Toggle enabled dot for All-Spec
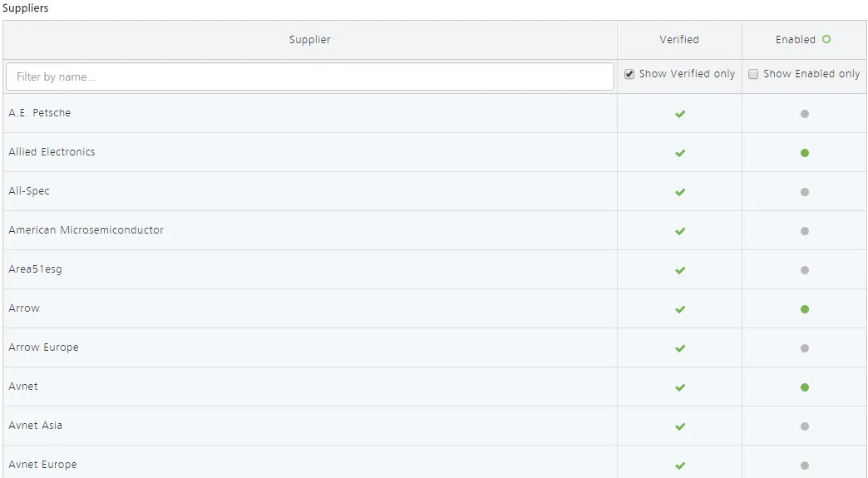 805,192
